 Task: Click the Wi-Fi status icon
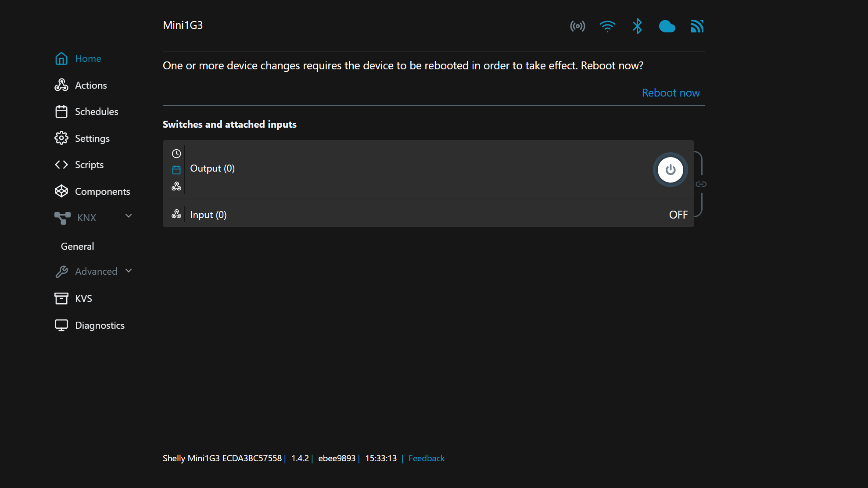(x=607, y=26)
